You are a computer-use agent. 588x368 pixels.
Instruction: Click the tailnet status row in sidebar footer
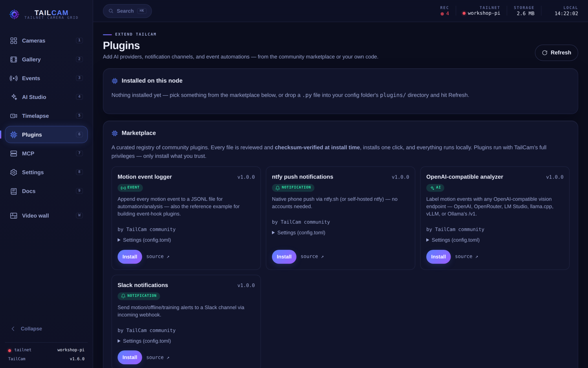click(46, 350)
